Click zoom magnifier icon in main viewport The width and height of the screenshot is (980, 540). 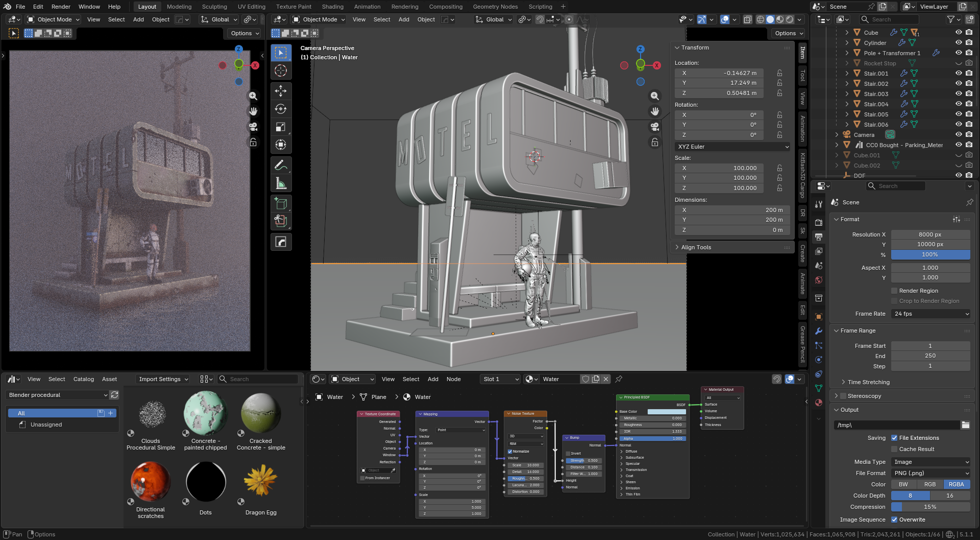point(655,96)
